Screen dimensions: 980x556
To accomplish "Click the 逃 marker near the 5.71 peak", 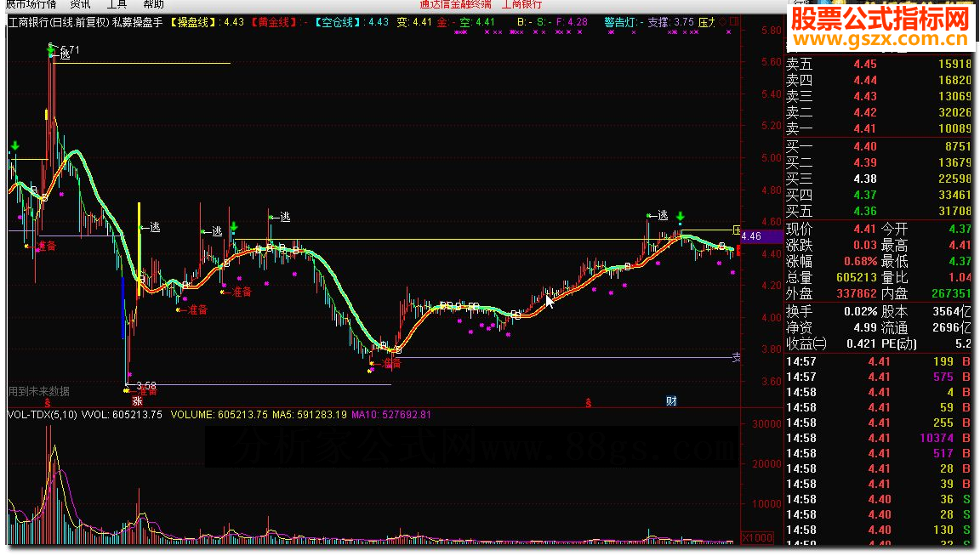I will 65,55.
